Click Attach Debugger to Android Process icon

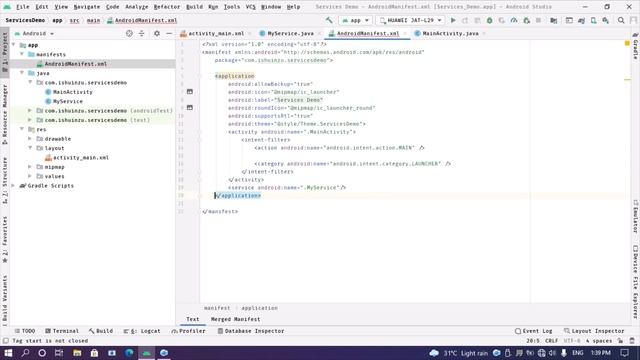[527, 20]
